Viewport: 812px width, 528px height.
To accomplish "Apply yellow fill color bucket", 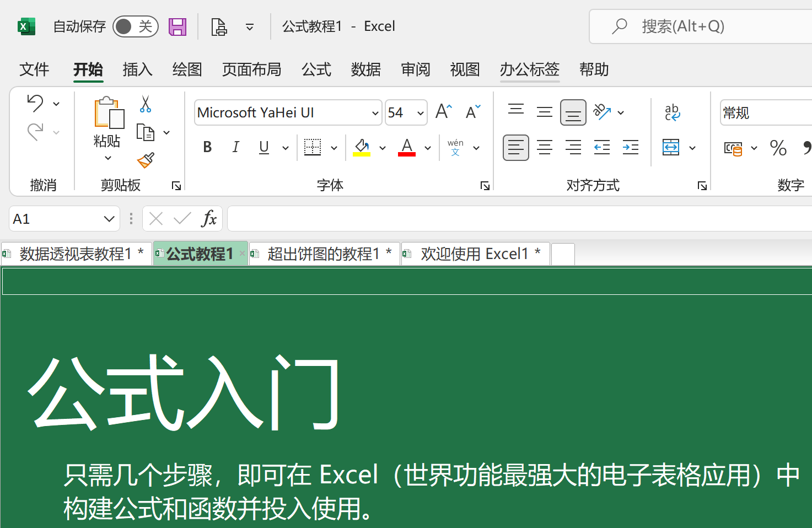I will pyautogui.click(x=362, y=147).
